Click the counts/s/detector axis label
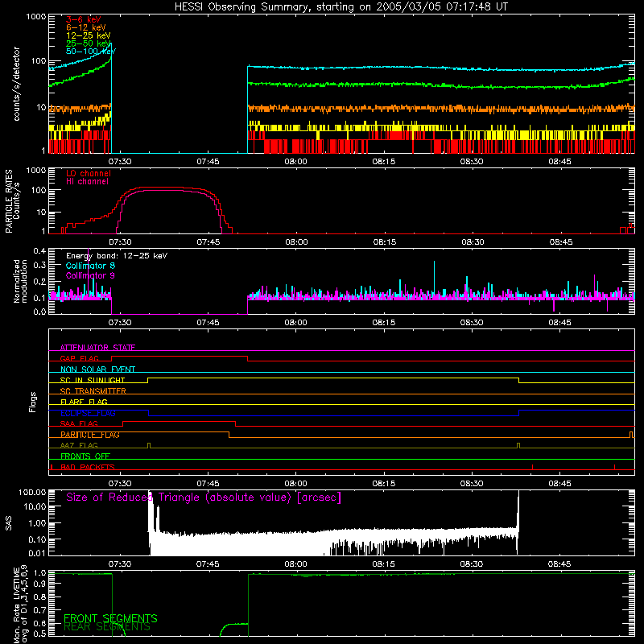 coord(16,84)
